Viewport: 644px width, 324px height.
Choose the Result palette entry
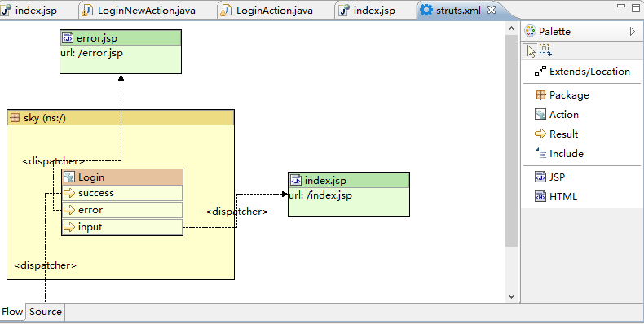(x=582, y=134)
